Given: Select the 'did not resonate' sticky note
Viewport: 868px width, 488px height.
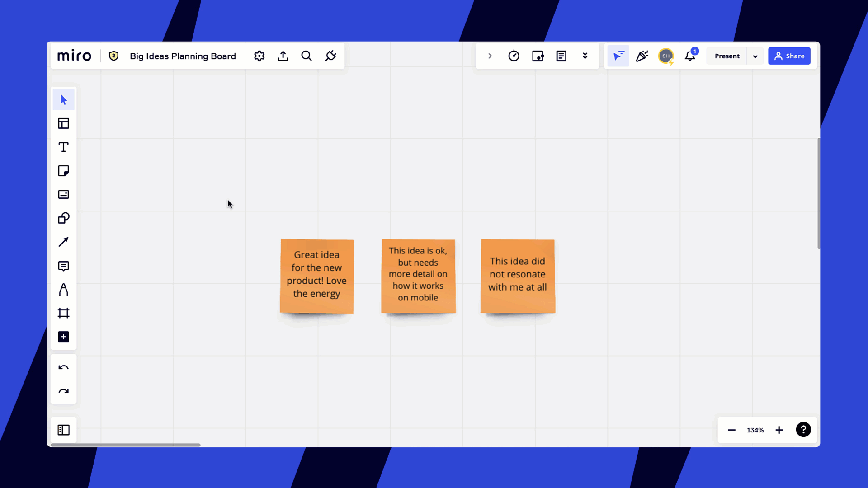Looking at the screenshot, I should pos(518,276).
